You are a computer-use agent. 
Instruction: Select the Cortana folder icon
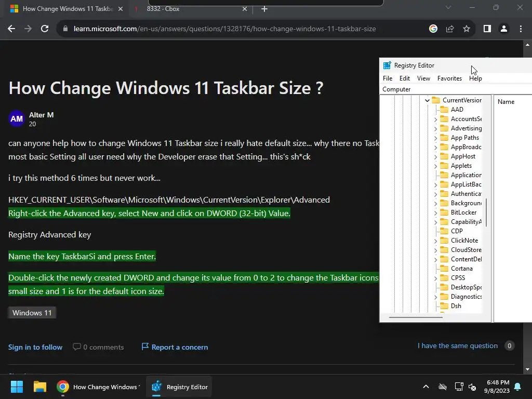tap(444, 269)
